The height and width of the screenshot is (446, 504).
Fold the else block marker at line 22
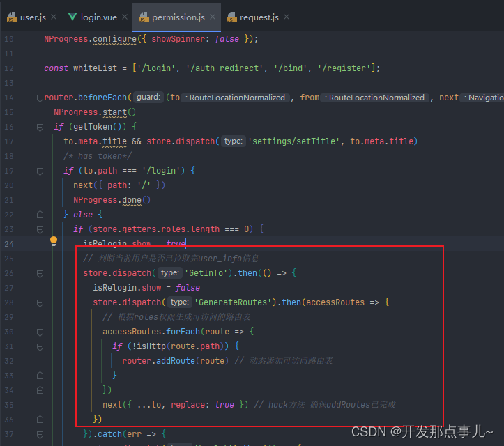tap(40, 215)
